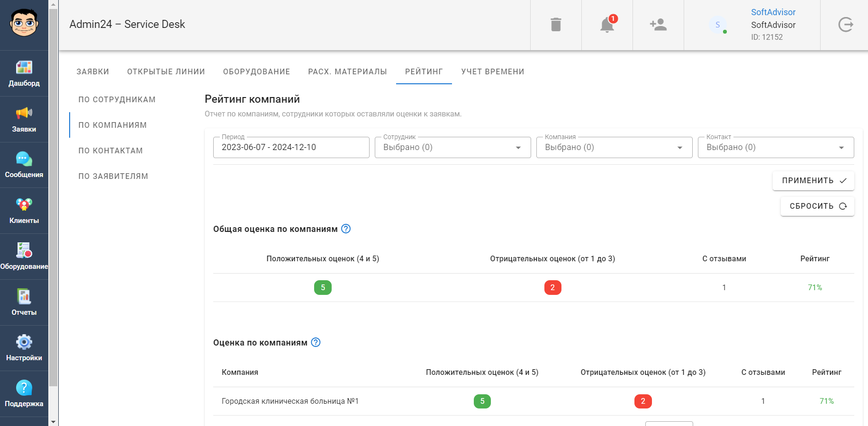Click the SoftAdvisor profile link

[x=773, y=12]
